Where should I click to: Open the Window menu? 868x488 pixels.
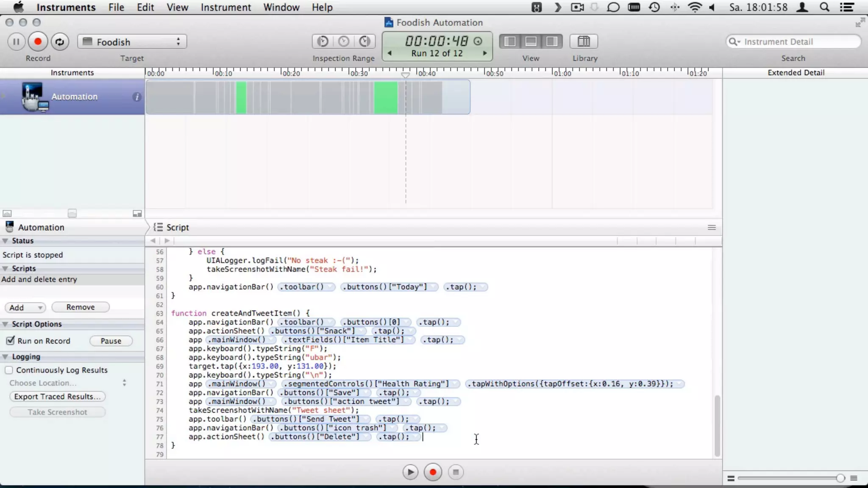pyautogui.click(x=281, y=7)
